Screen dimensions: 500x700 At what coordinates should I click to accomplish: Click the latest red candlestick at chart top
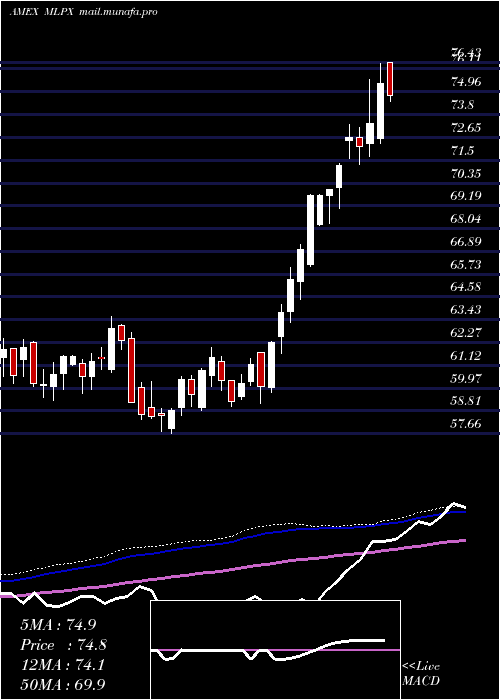pos(390,79)
